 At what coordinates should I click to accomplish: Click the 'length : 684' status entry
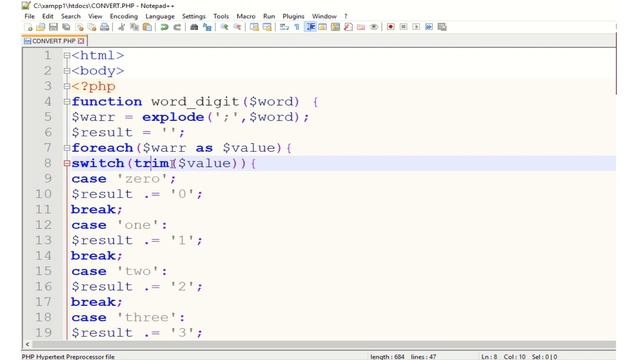coord(387,357)
